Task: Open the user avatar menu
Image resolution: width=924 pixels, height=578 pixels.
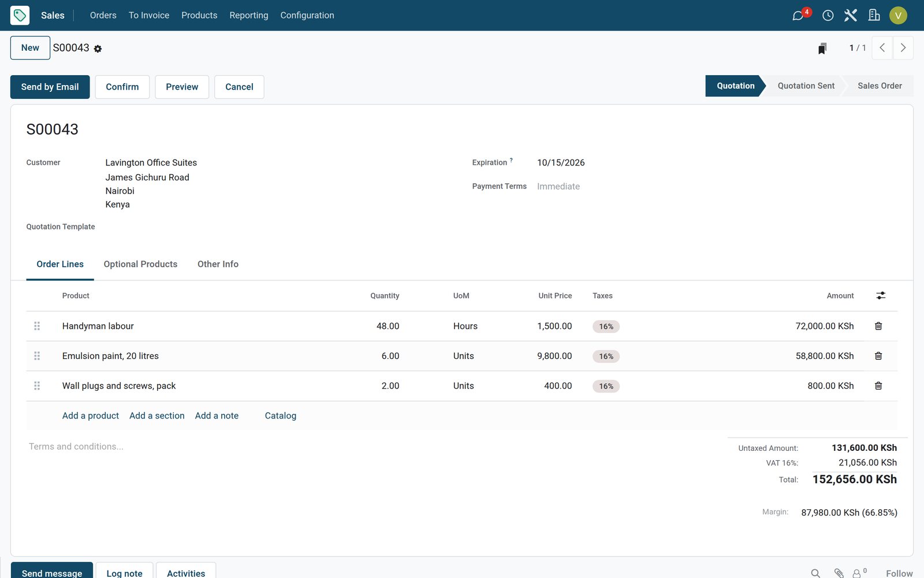Action: pos(898,16)
